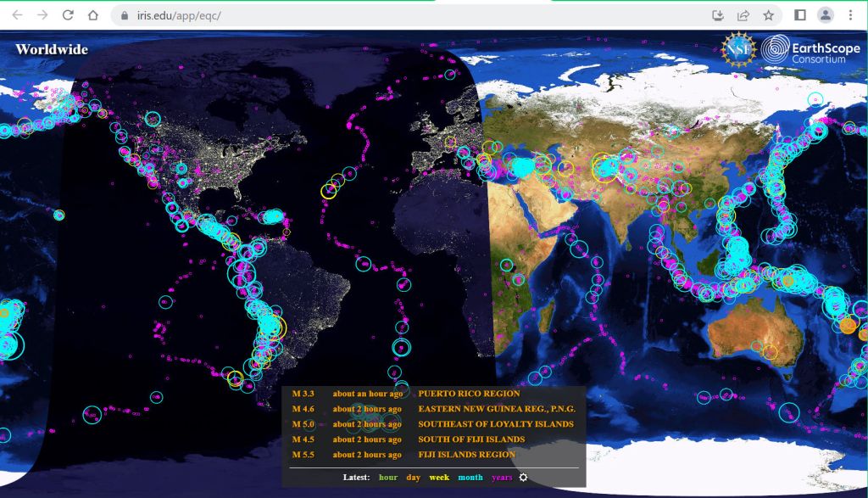Select the Fiji Islands Region M 5.5 entry
Screen dimensions: 868x498
pos(466,455)
